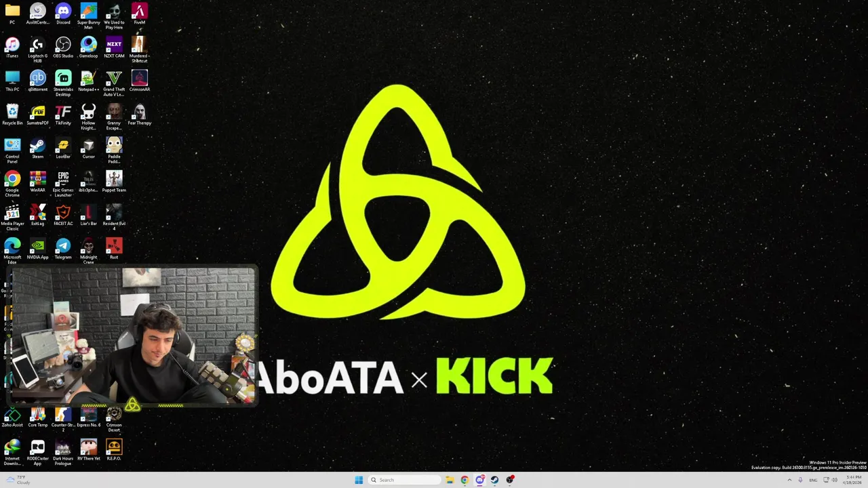Image resolution: width=868 pixels, height=488 pixels.
Task: Select the RV There Yet shortcut
Action: pyautogui.click(x=88, y=450)
